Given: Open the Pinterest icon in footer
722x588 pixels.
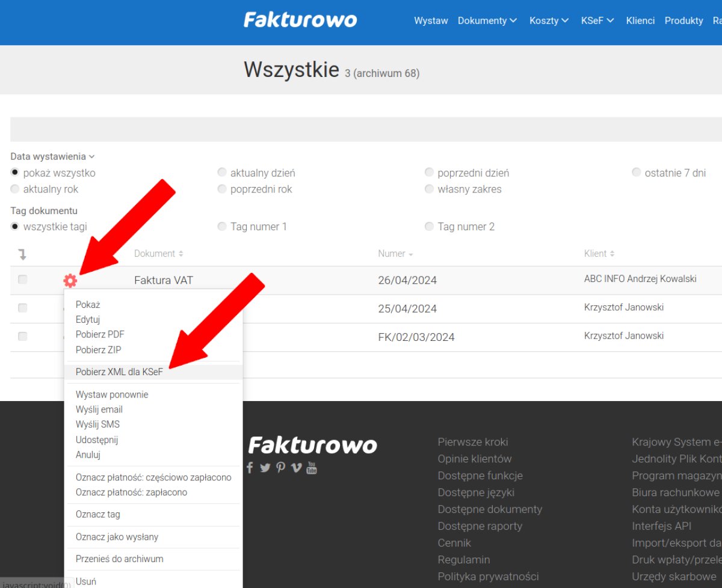Looking at the screenshot, I should [281, 468].
